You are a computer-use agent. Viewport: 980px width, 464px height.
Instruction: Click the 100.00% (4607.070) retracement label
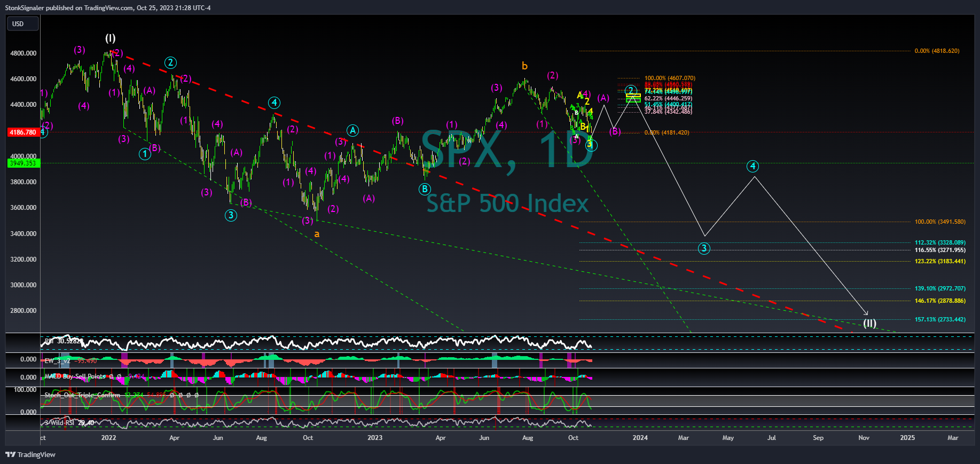(x=670, y=78)
